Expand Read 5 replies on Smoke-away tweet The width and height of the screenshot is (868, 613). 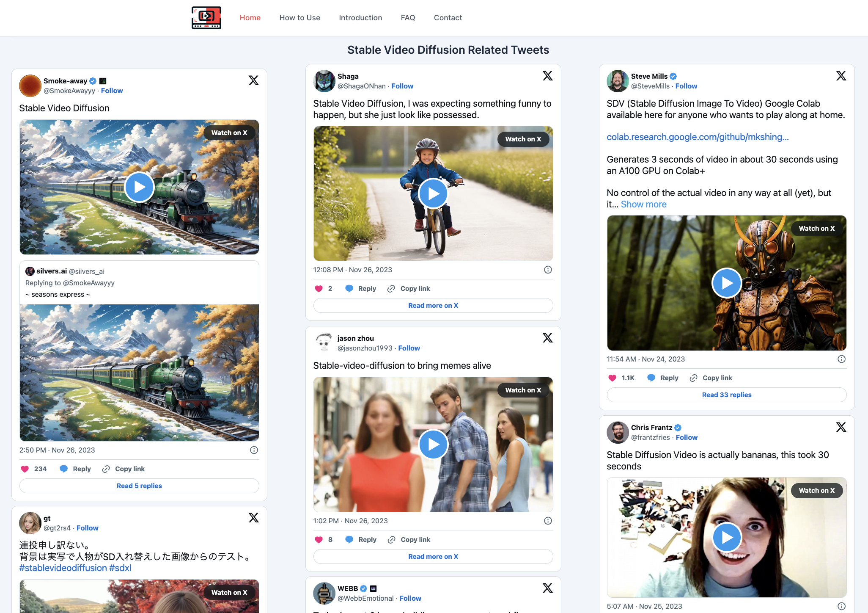139,486
